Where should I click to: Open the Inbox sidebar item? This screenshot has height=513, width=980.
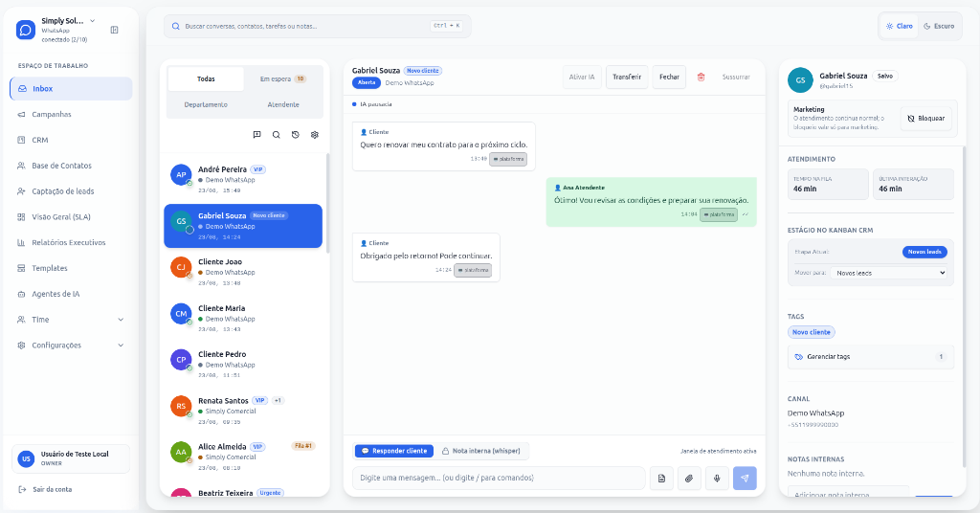(71, 89)
